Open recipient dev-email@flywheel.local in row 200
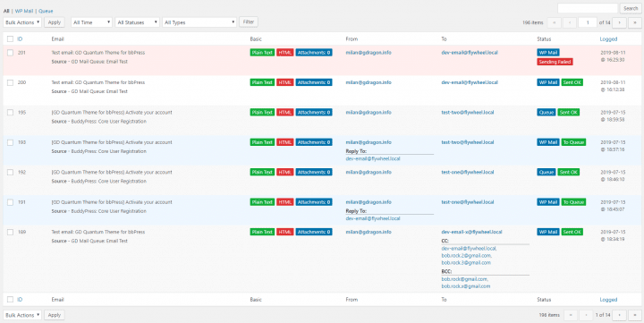 pyautogui.click(x=470, y=82)
